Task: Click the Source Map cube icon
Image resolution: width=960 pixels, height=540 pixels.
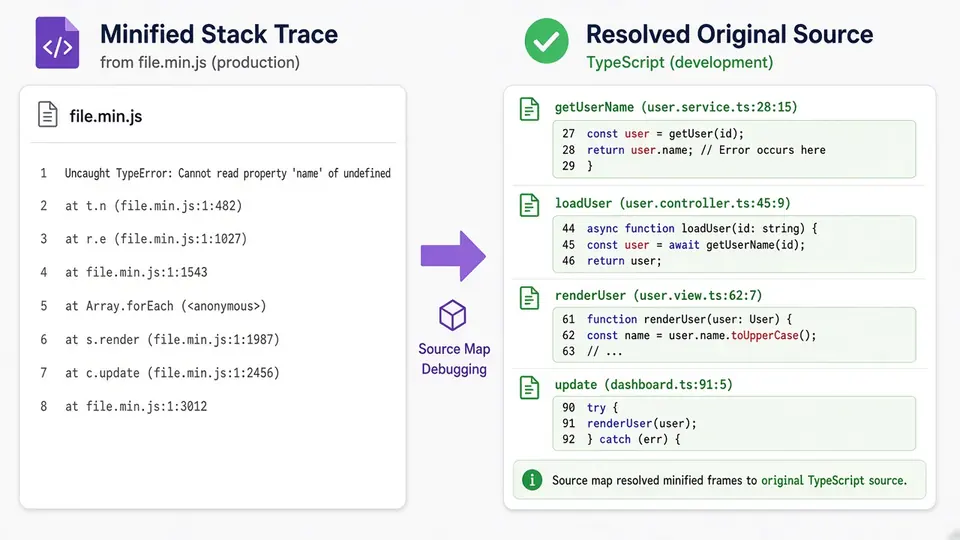Action: [x=452, y=315]
